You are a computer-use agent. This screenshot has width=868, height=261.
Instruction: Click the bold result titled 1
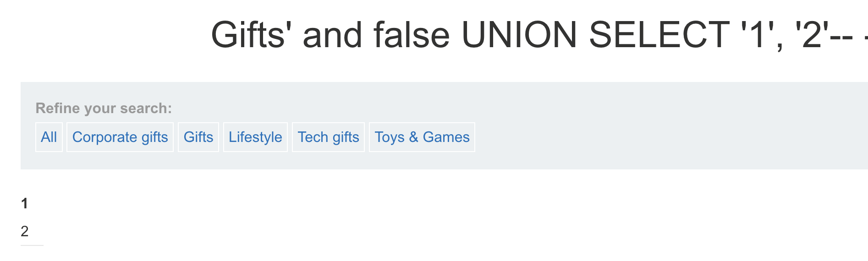click(25, 203)
